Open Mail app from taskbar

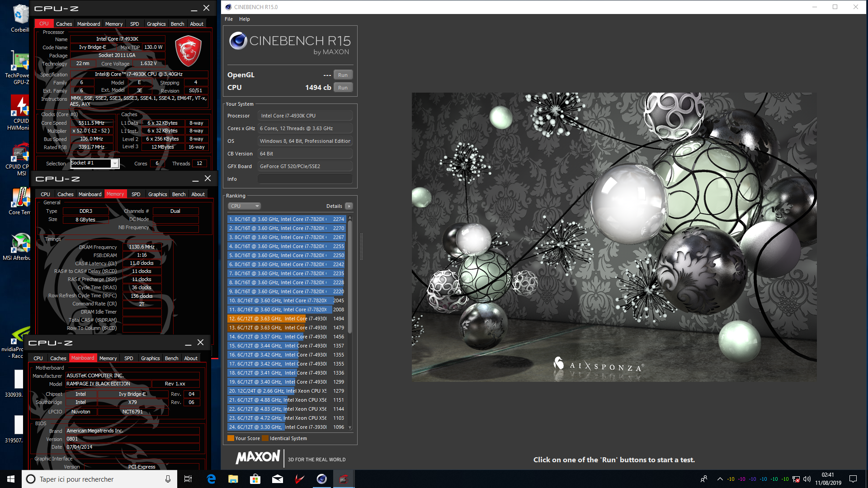click(x=278, y=479)
